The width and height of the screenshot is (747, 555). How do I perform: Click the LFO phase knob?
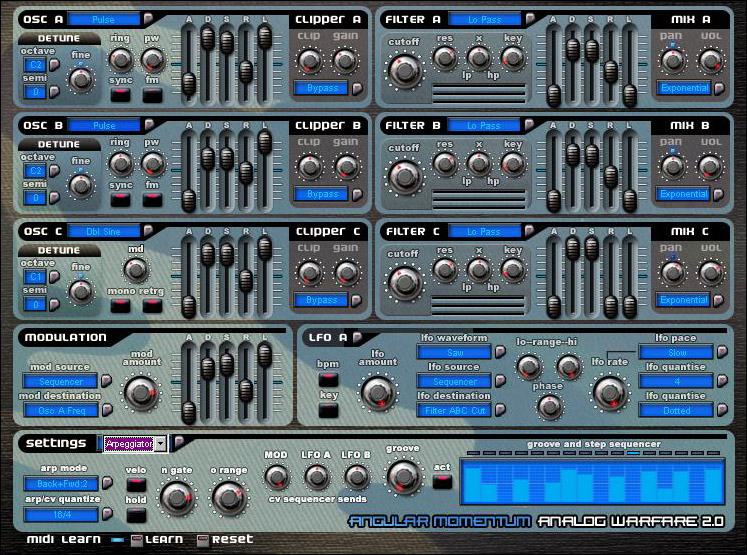[x=549, y=406]
